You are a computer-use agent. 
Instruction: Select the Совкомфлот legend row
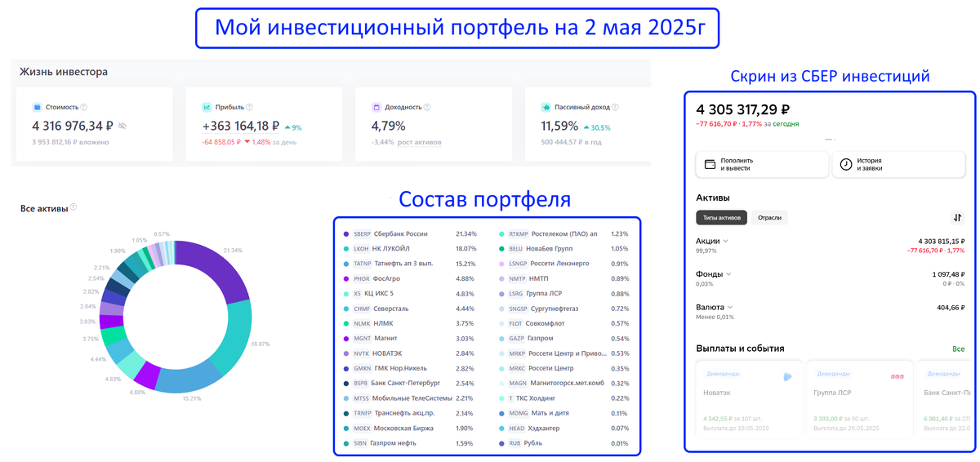click(564, 323)
